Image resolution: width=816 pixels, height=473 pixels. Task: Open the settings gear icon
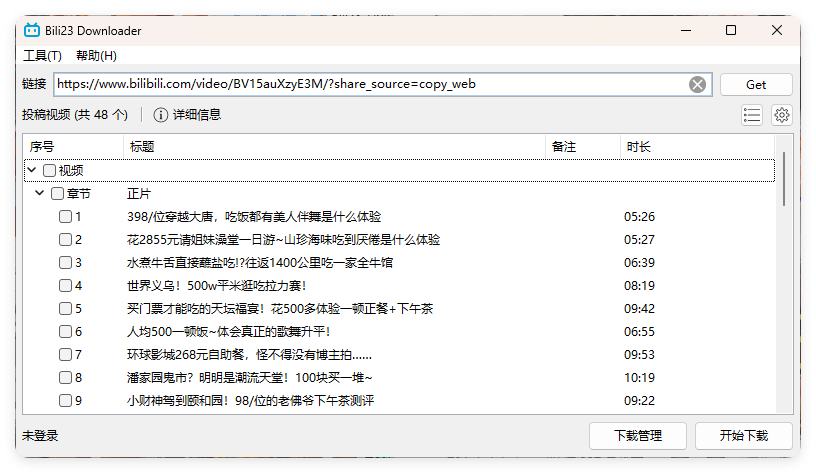coord(782,115)
